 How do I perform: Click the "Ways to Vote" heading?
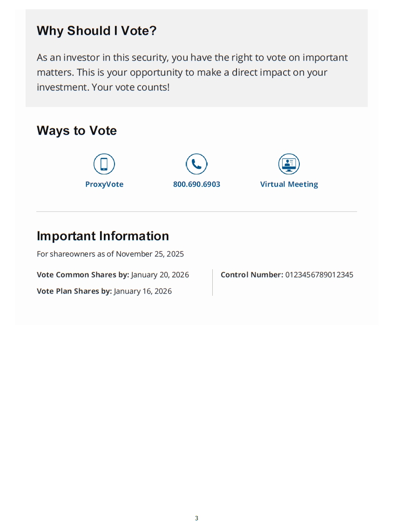[x=77, y=131]
